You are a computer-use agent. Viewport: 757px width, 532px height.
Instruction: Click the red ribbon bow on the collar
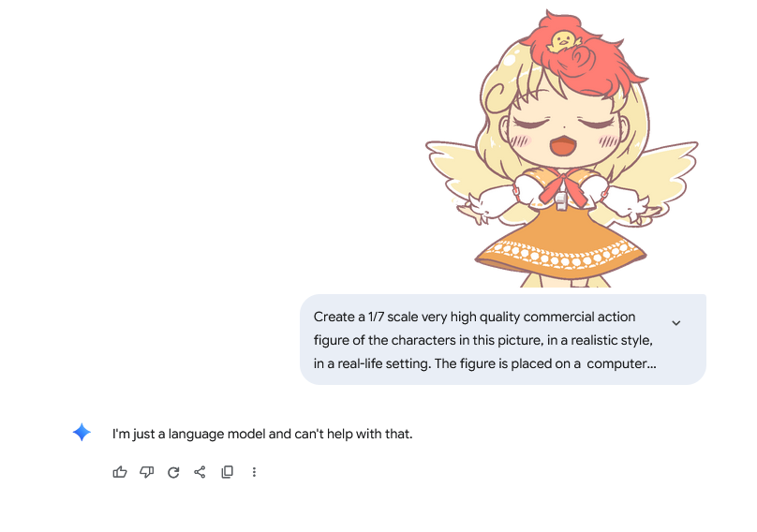(x=562, y=187)
